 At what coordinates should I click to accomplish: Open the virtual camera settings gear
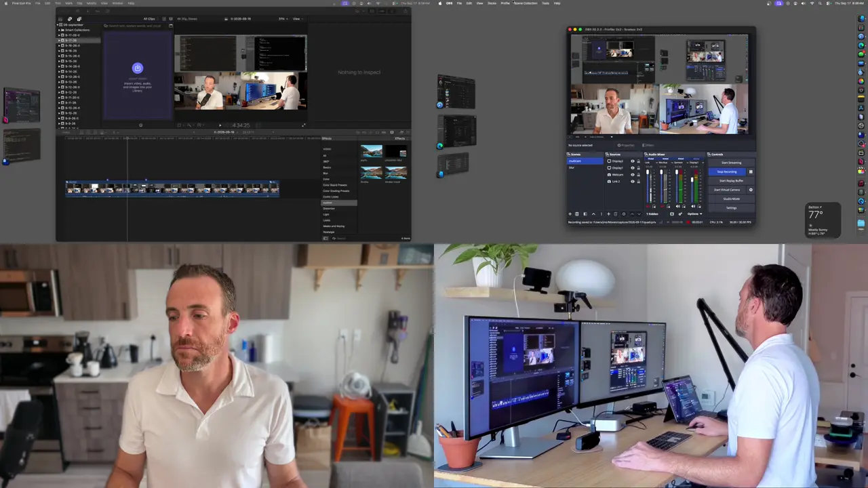point(751,190)
